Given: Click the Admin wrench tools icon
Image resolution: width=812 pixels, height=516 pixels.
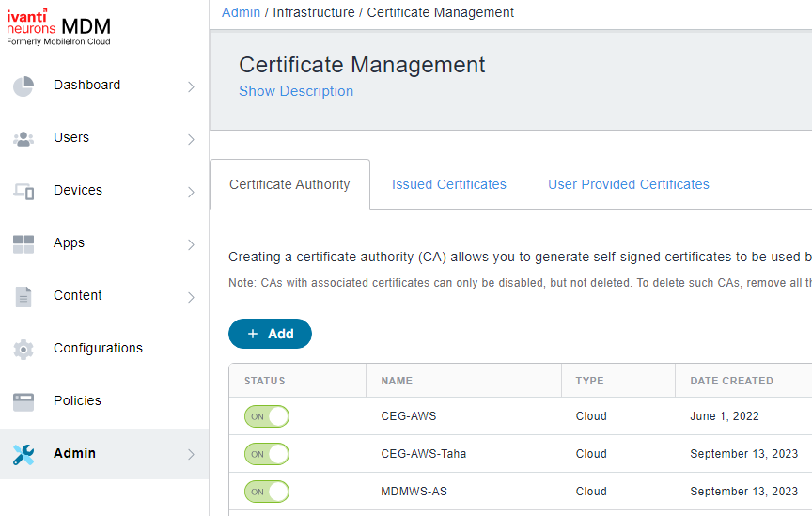Looking at the screenshot, I should [x=23, y=455].
